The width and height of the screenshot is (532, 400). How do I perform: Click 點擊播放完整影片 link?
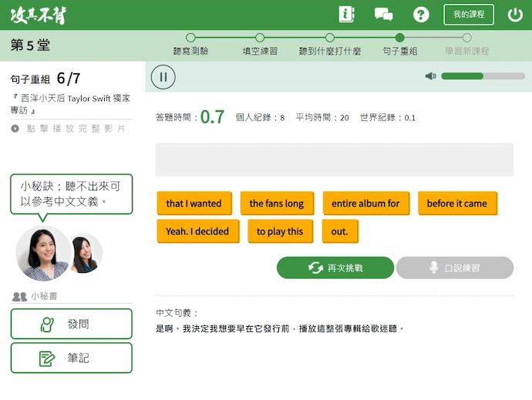69,129
